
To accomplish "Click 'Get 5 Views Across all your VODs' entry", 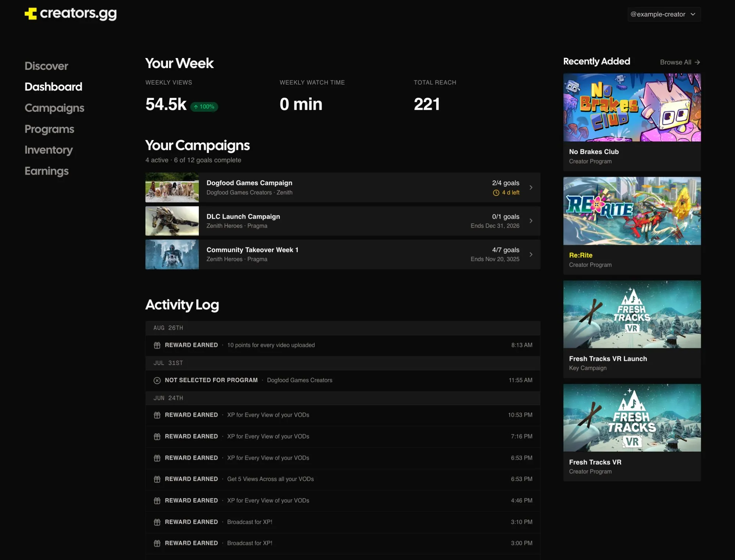I will (x=270, y=479).
